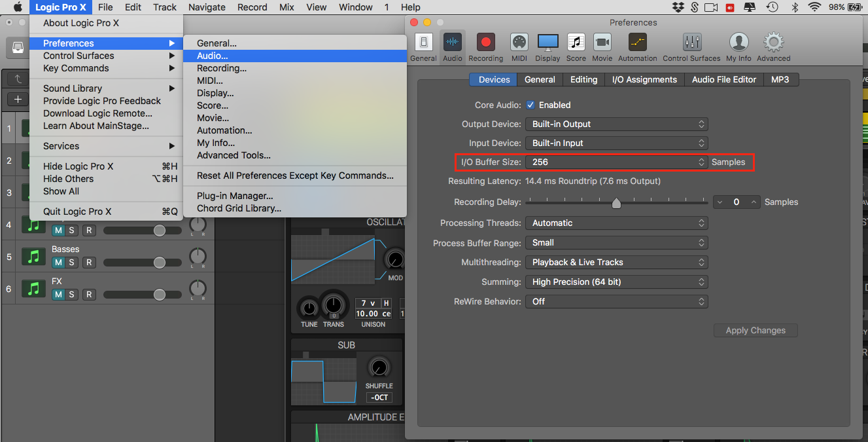Mute the FX track
Image resolution: width=868 pixels, height=442 pixels.
point(58,295)
